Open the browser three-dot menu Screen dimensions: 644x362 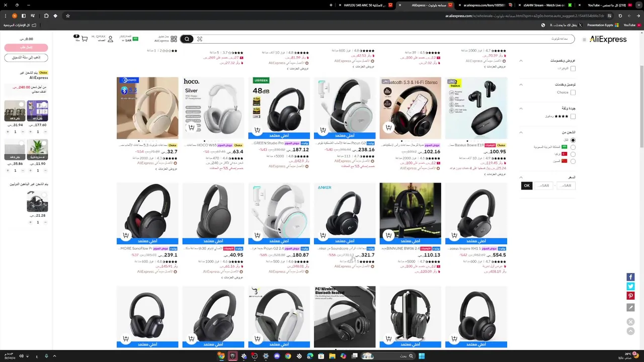tap(5, 16)
